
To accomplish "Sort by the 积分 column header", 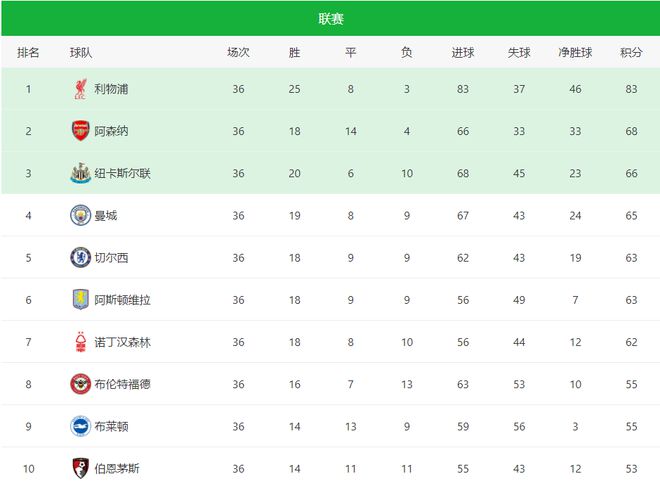I will click(x=631, y=53).
